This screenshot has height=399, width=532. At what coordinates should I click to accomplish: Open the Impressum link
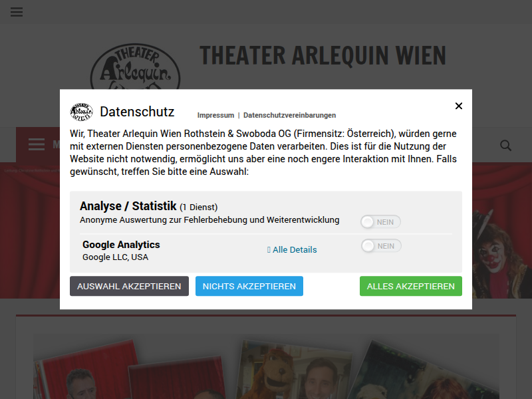coord(215,115)
